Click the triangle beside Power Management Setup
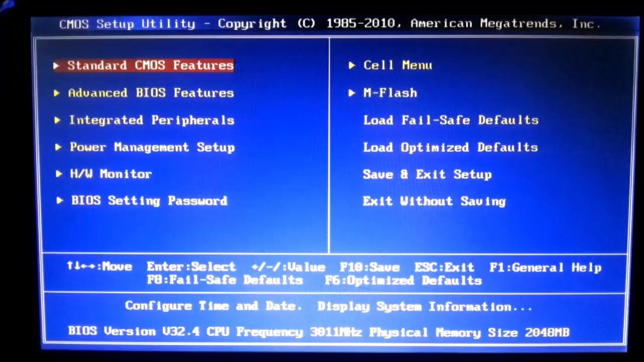644x362 pixels. (58, 147)
